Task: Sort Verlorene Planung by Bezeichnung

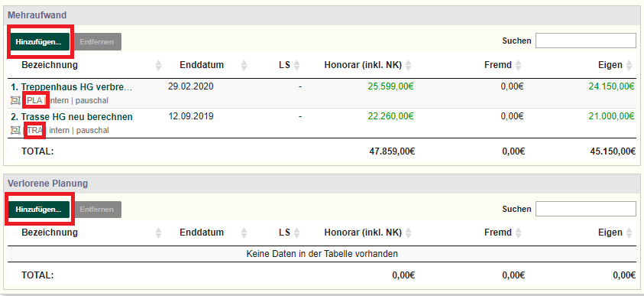Action: click(x=50, y=233)
